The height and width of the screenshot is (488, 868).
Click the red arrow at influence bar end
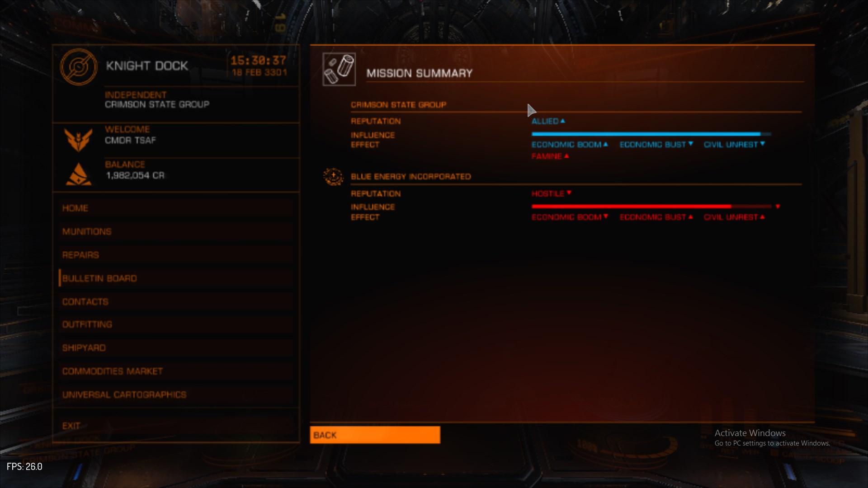click(778, 206)
